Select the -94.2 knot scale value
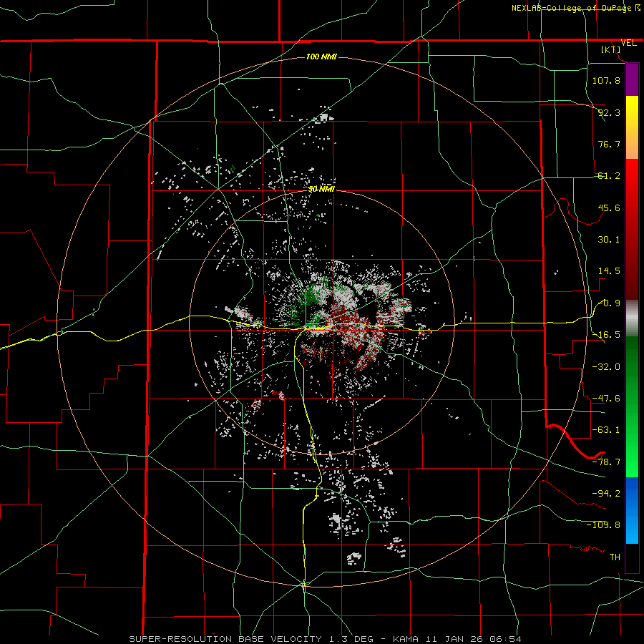Screen dimensions: 644x644 click(606, 493)
